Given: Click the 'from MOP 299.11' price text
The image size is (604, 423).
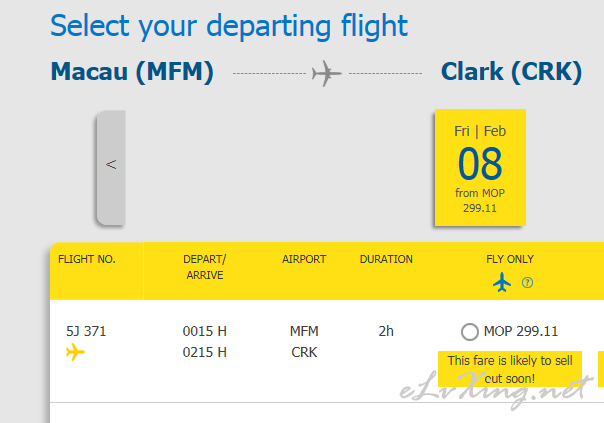Looking at the screenshot, I should [x=480, y=200].
